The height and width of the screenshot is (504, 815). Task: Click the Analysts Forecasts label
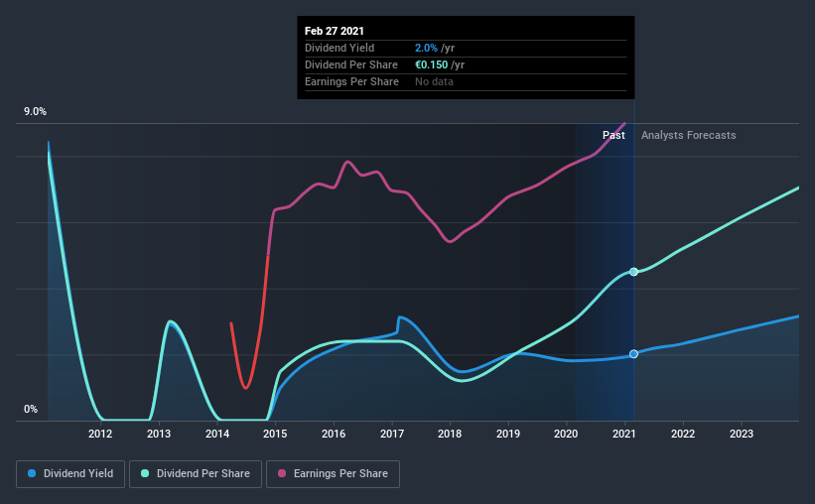688,135
